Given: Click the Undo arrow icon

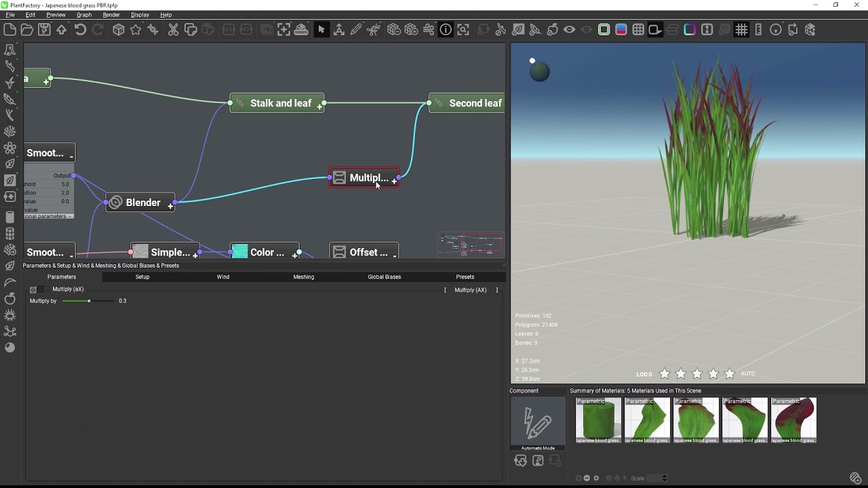Looking at the screenshot, I should click(80, 30).
